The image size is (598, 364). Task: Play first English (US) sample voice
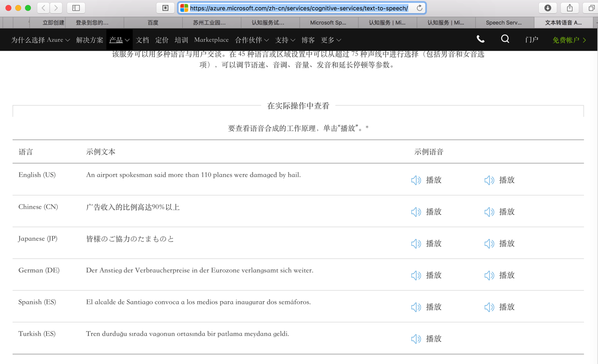click(x=426, y=180)
